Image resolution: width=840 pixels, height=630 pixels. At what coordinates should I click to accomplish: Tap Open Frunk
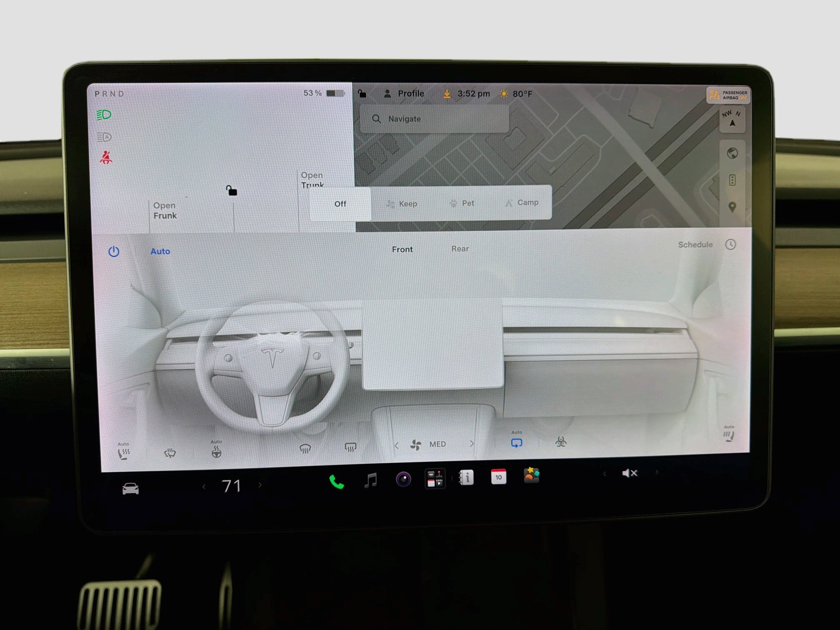coord(165,210)
